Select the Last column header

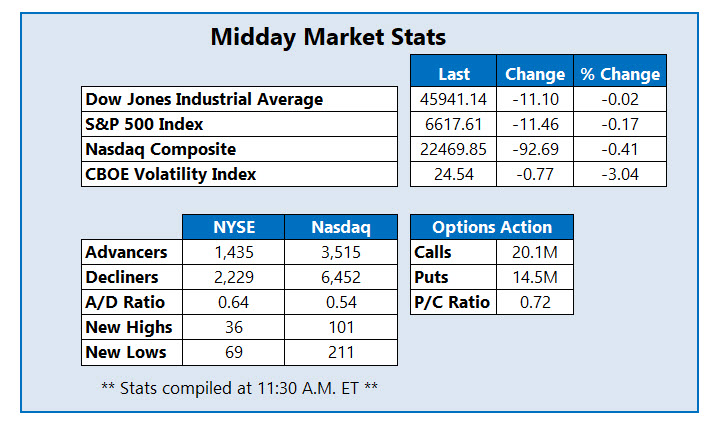(x=454, y=74)
